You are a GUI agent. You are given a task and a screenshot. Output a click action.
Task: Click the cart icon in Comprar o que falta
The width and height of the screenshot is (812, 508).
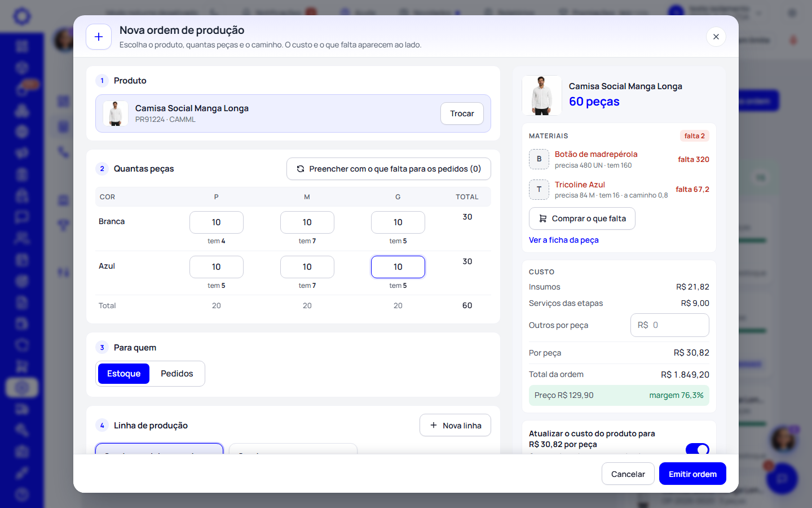pyautogui.click(x=543, y=218)
